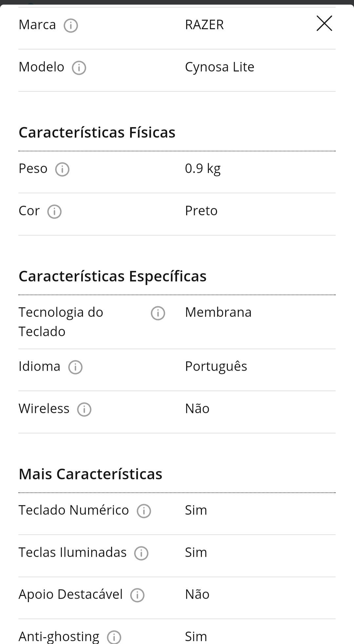Select the Características Específicas heading
This screenshot has height=644, width=354.
(112, 276)
